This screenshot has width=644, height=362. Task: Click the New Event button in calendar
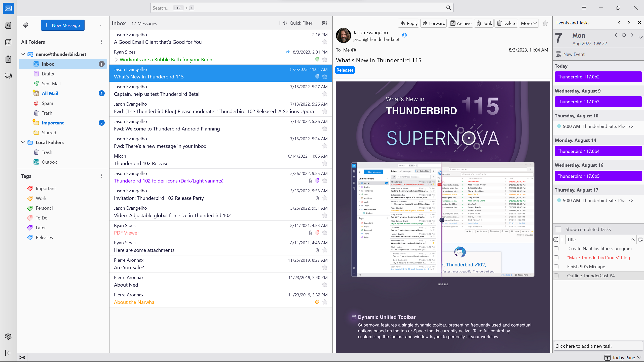(573, 54)
